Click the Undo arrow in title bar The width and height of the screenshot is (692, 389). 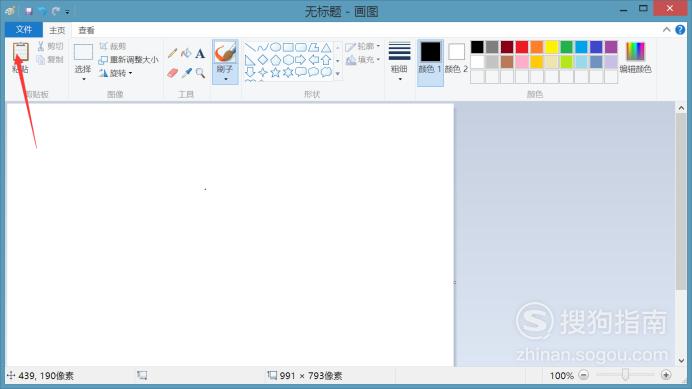coord(42,11)
